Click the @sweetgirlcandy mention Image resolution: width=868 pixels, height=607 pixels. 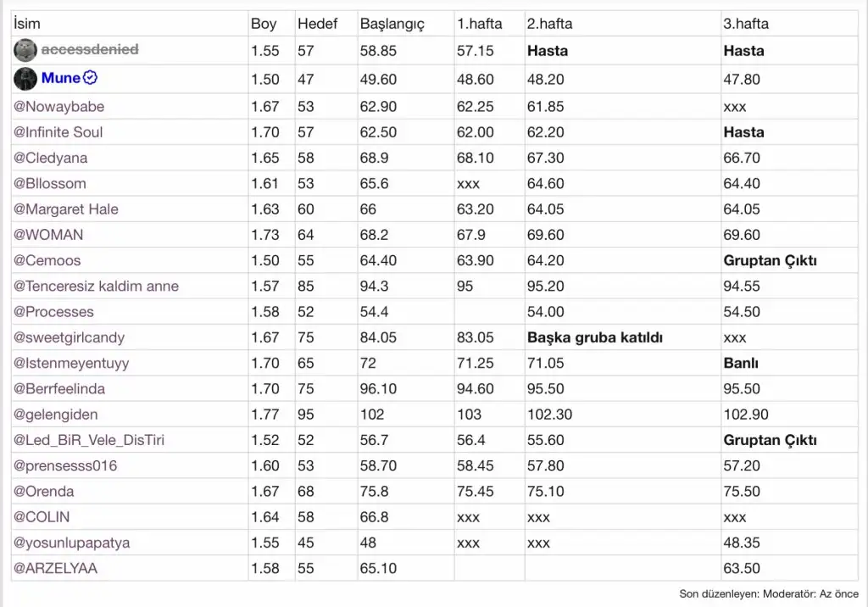click(x=69, y=337)
